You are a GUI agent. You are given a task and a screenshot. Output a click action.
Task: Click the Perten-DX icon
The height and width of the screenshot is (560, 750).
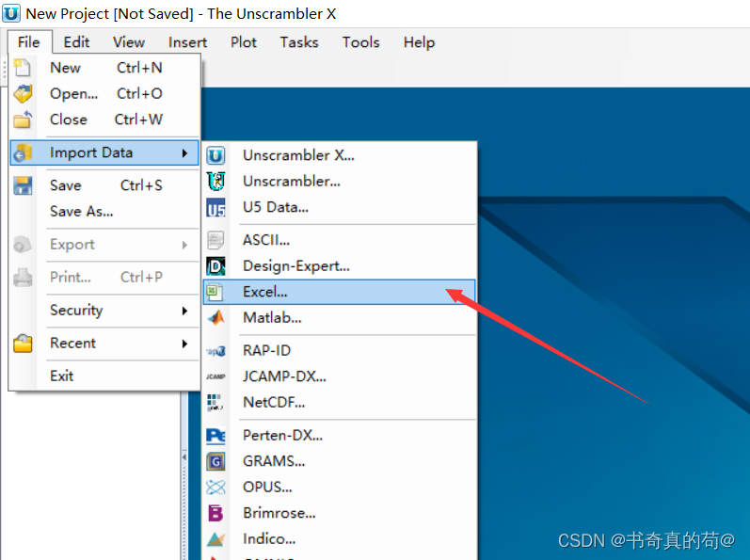215,436
